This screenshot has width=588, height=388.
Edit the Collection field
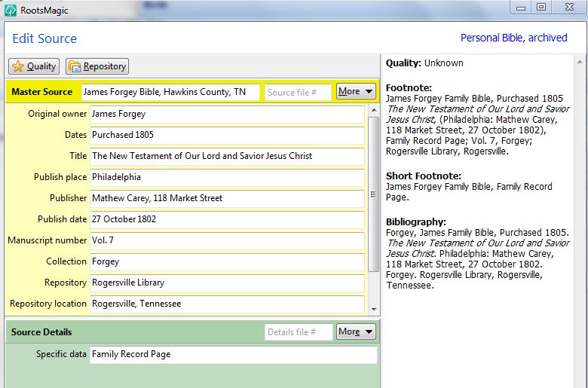(227, 261)
